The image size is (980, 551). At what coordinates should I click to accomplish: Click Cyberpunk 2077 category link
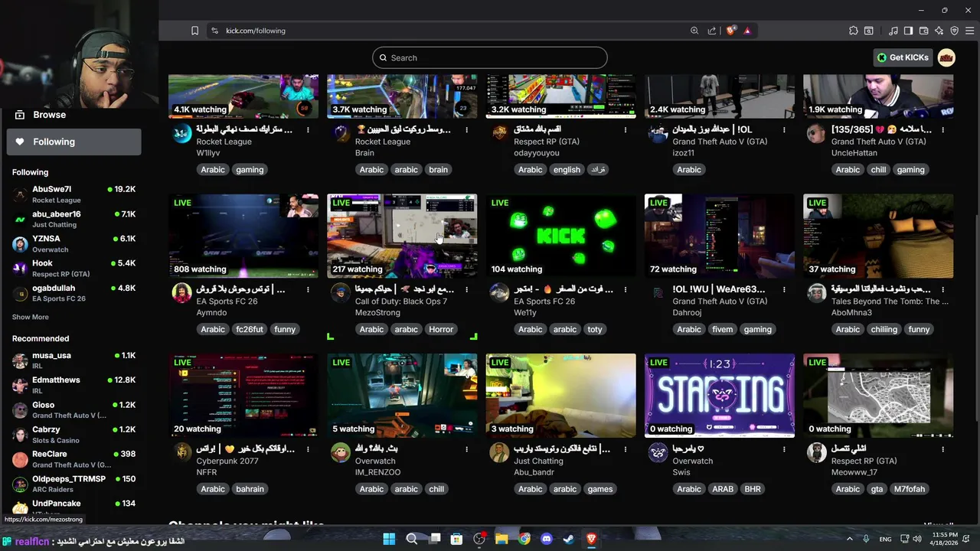[227, 461]
